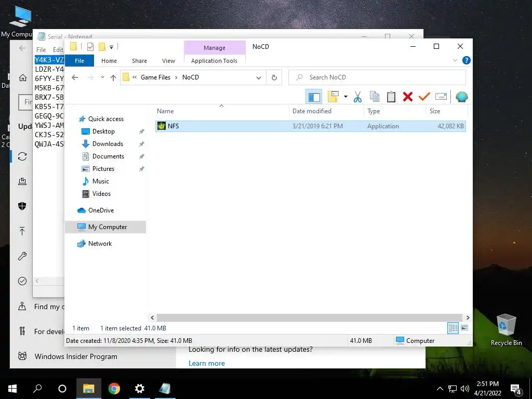Switch to Large icons view button
This screenshot has height=399, width=532.
click(x=464, y=328)
